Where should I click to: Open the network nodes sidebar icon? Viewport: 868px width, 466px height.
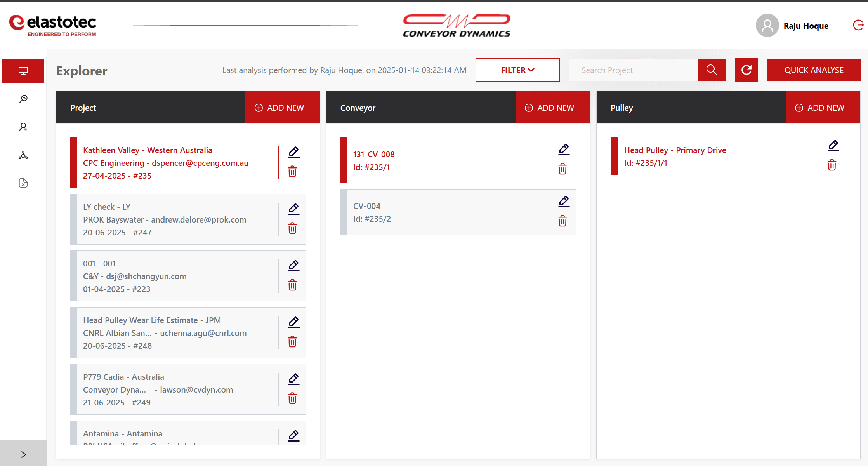click(23, 155)
